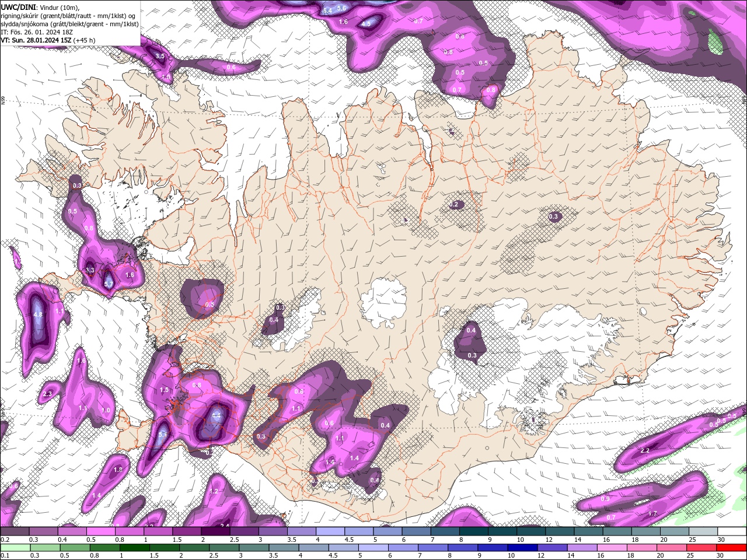Click the 5.1 snowfall value on the map
The image size is (747, 560).
(163, 435)
